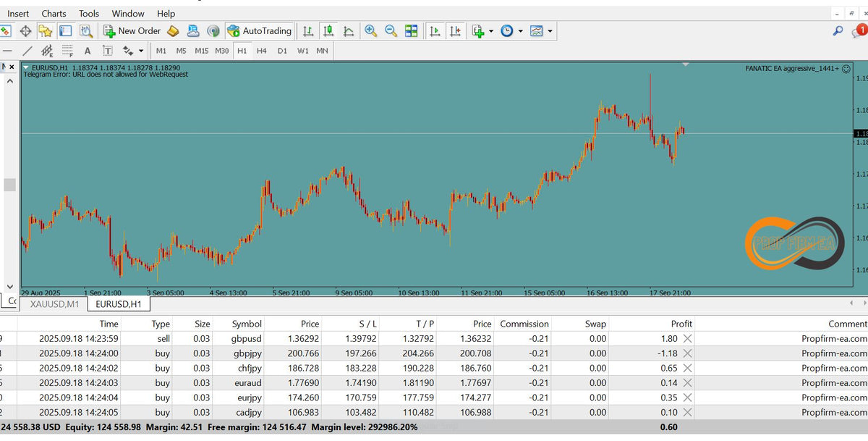
Task: Toggle the Auto Scroll chart icon
Action: click(x=435, y=31)
